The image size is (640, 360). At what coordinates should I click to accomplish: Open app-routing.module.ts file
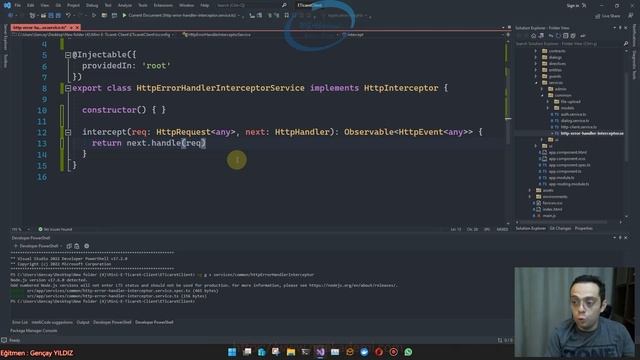pos(569,184)
